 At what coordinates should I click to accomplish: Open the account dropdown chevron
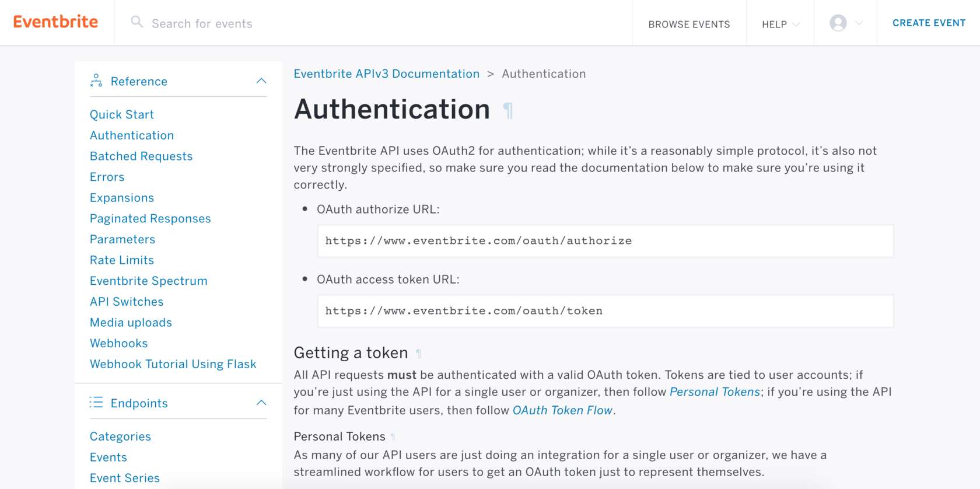[859, 23]
